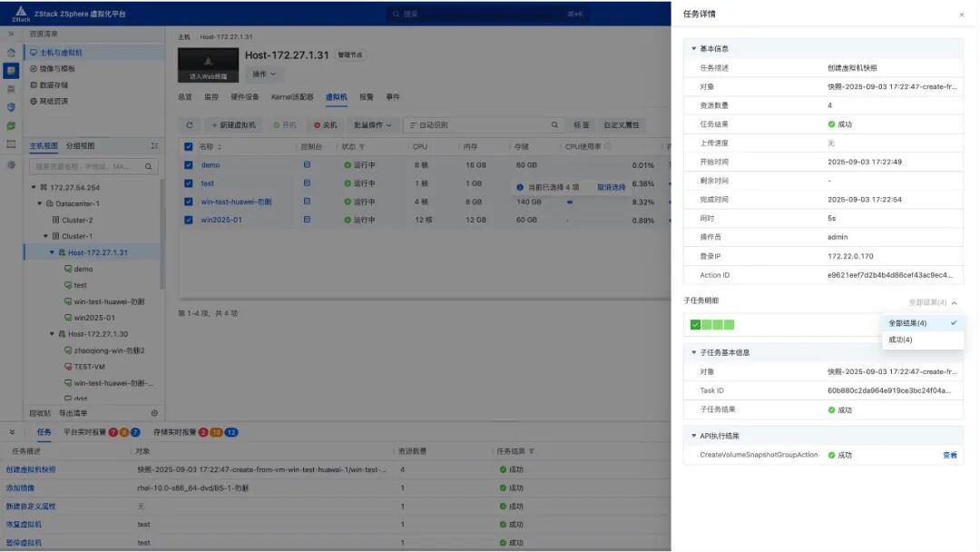Switch to 分组视图 tab

pyautogui.click(x=81, y=145)
